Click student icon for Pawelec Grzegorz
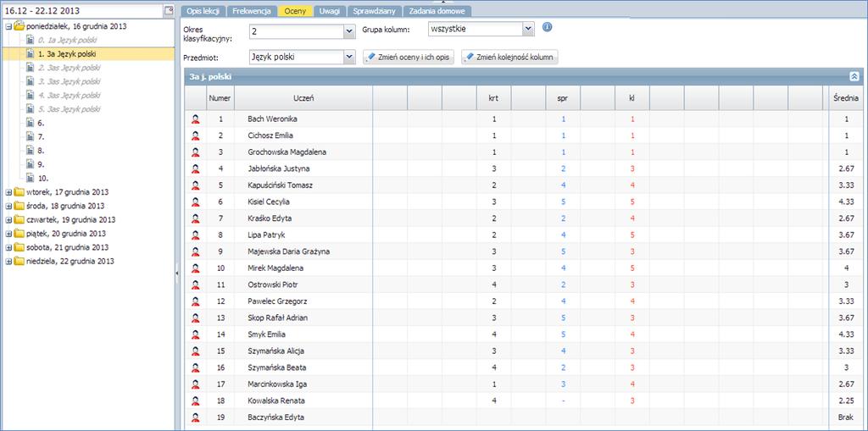868x431 pixels. 196,301
